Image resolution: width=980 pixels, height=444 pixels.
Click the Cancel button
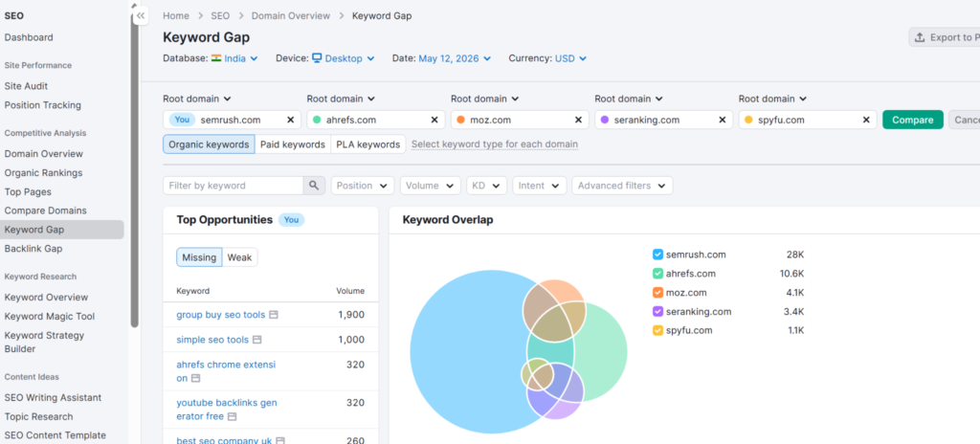pyautogui.click(x=966, y=120)
